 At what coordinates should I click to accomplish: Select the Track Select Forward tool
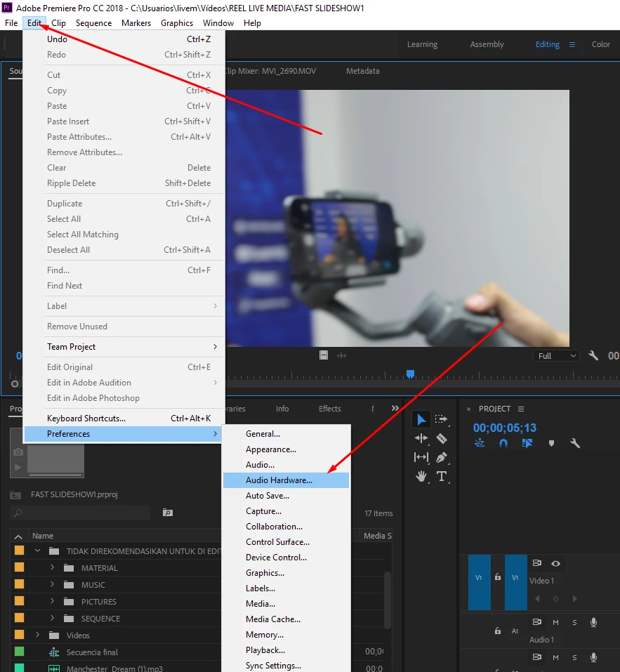[x=441, y=419]
